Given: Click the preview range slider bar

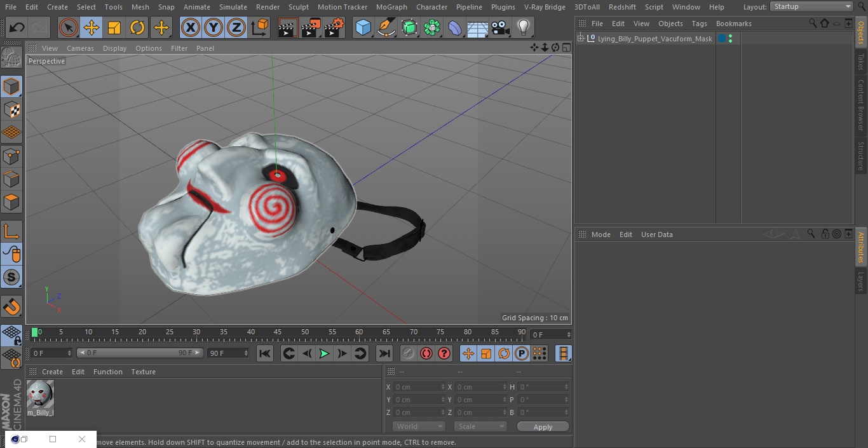Looking at the screenshot, I should (x=140, y=353).
